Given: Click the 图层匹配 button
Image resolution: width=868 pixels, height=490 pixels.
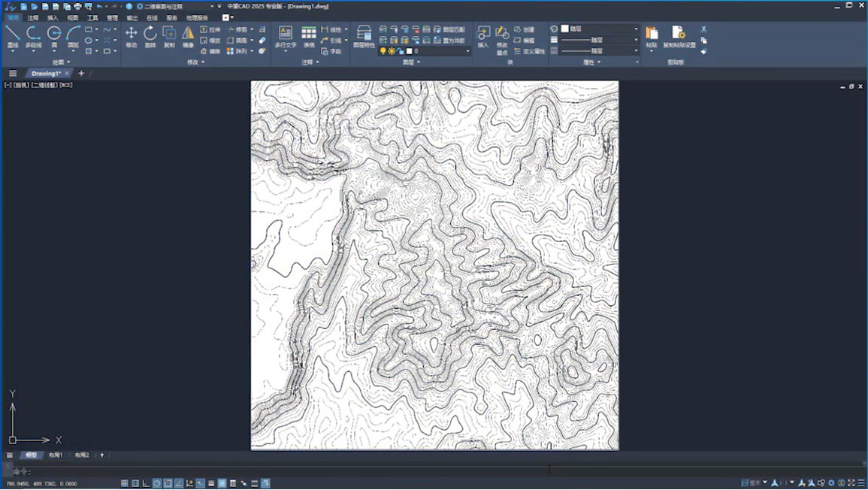Looking at the screenshot, I should 450,29.
